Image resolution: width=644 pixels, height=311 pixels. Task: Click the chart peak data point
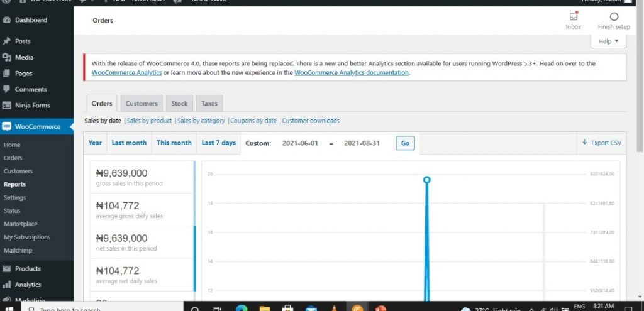coord(427,180)
